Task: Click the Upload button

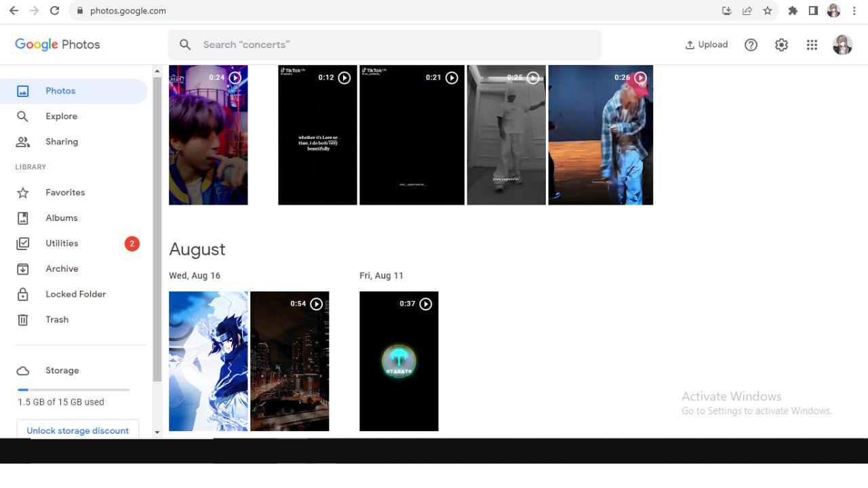Action: 706,44
